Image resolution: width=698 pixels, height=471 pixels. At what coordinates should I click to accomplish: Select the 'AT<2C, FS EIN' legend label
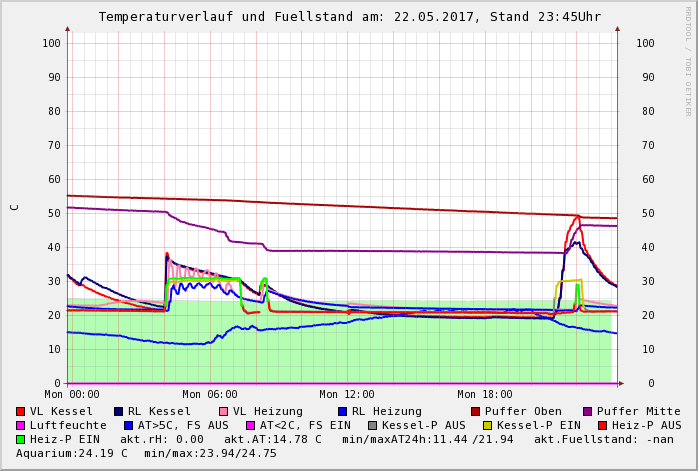(306, 425)
